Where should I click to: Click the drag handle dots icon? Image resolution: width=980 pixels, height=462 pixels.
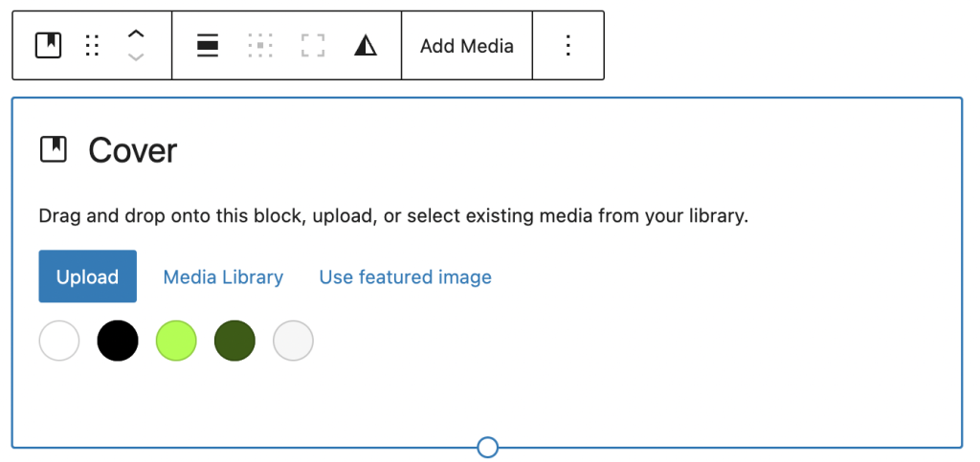click(92, 46)
